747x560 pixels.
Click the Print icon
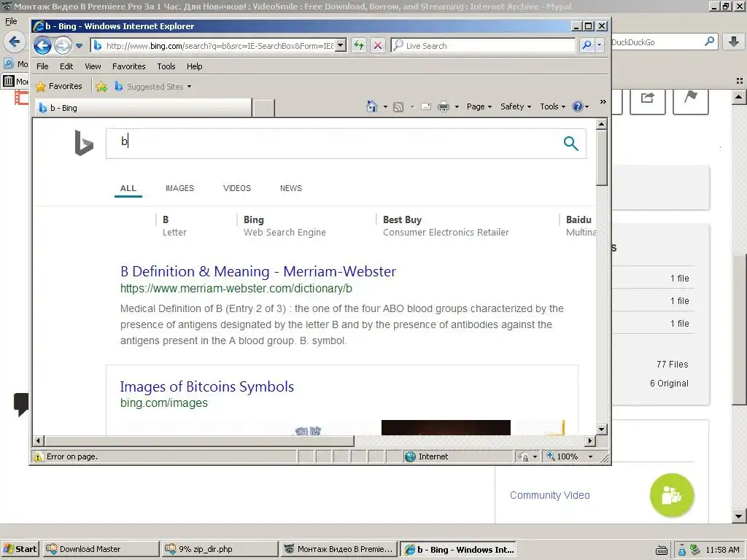(444, 106)
